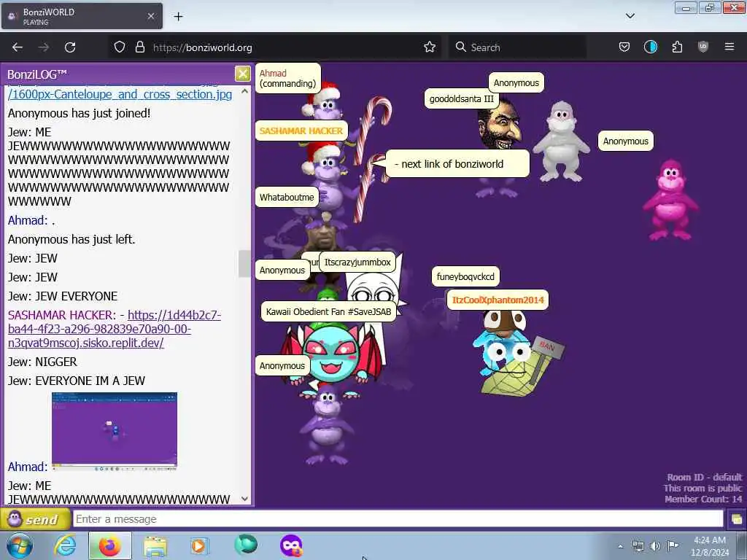Viewport: 747px width, 560px height.
Task: Click the green round taskbar app icon
Action: point(246,545)
